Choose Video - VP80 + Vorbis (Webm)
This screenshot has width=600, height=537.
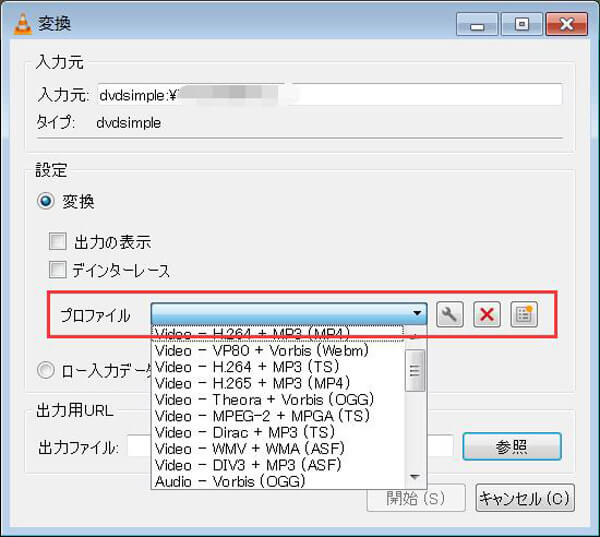click(278, 351)
